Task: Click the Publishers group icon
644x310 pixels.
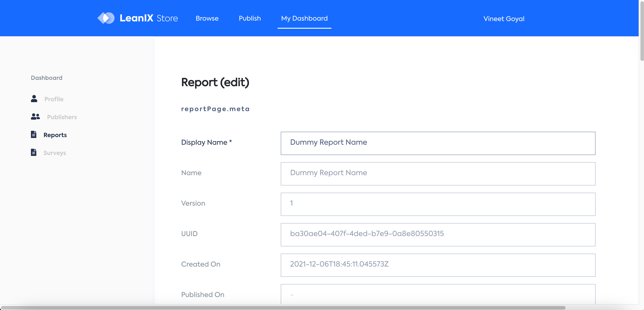Action: click(x=35, y=117)
